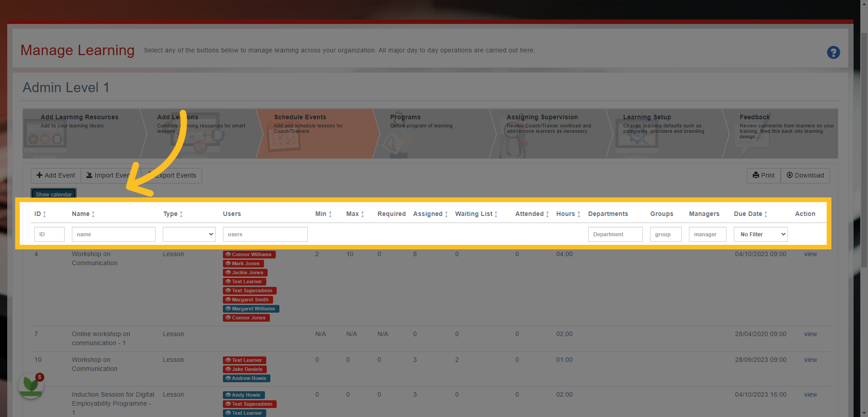The height and width of the screenshot is (417, 868).
Task: Focus the group filter field
Action: (666, 234)
